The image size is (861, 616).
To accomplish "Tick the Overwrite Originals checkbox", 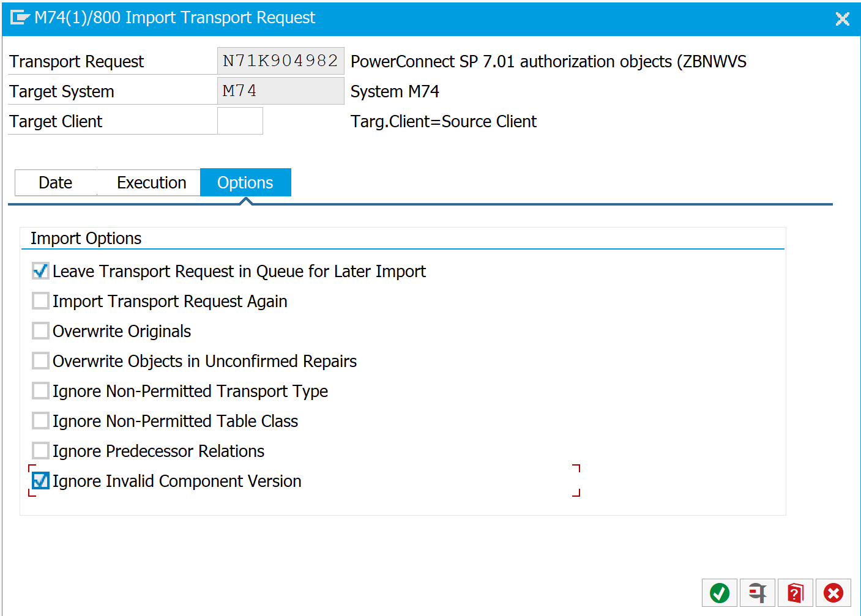I will (40, 331).
